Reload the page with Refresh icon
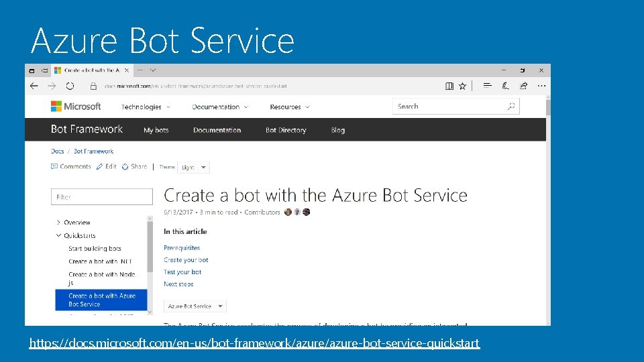The height and width of the screenshot is (362, 644). pos(70,86)
